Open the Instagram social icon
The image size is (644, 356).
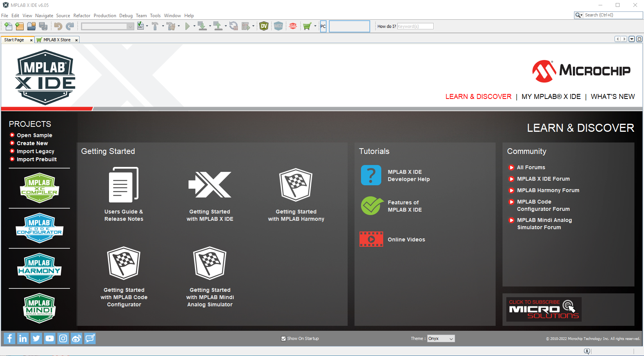(63, 338)
